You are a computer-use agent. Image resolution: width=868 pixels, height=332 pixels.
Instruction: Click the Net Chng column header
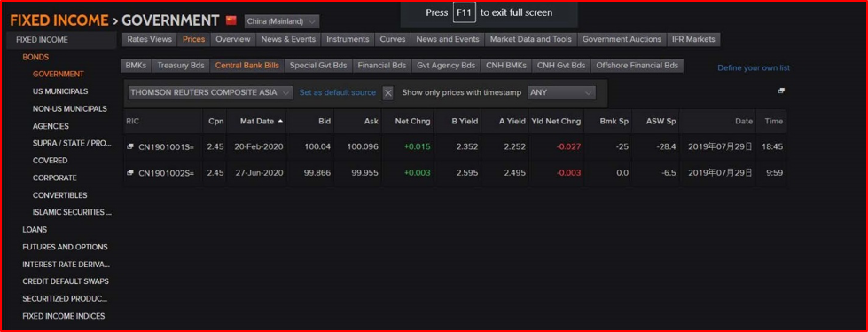pos(408,121)
